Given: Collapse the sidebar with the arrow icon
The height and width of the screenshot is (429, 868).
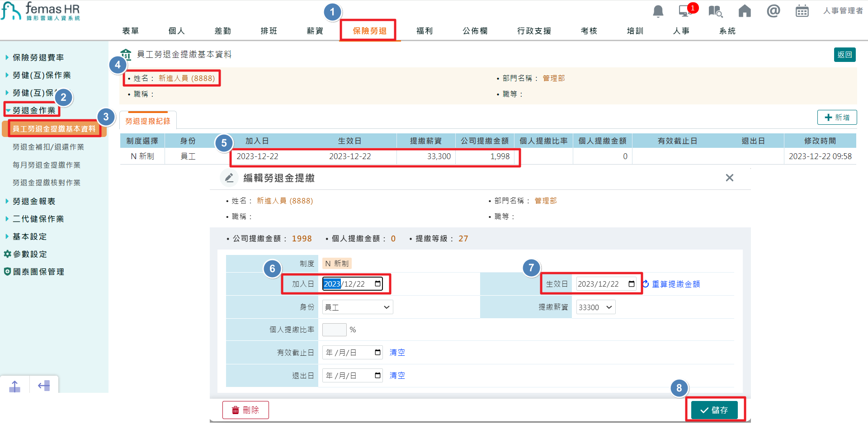Looking at the screenshot, I should tap(44, 385).
